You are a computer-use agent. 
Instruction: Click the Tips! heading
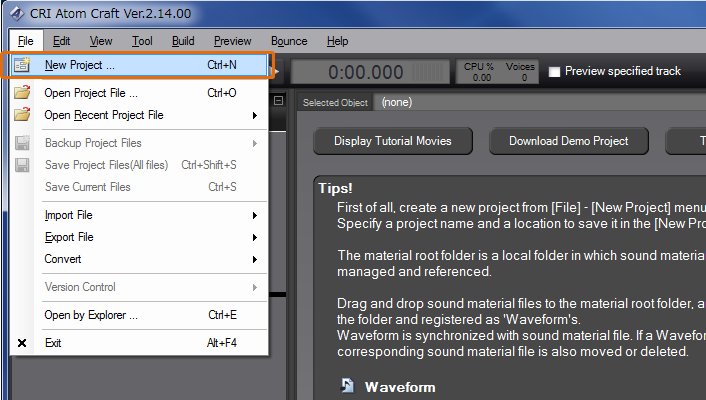tap(335, 188)
